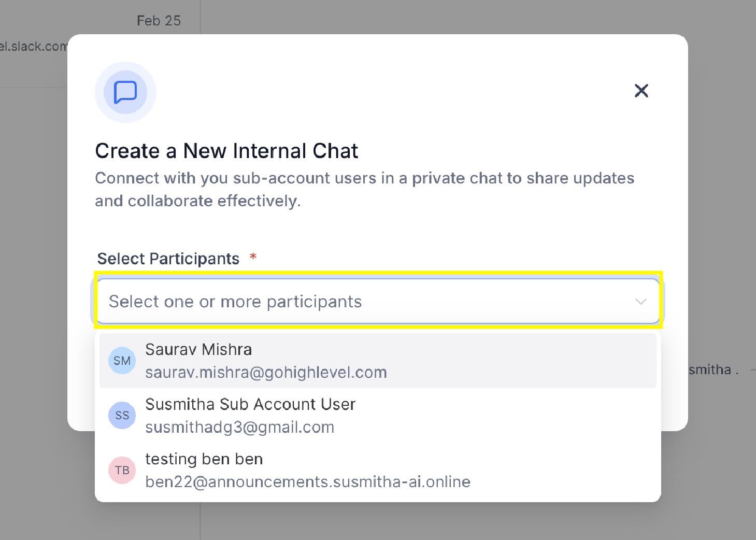The image size is (756, 540).
Task: Focus the "Select one or more participants" field
Action: [x=363, y=302]
